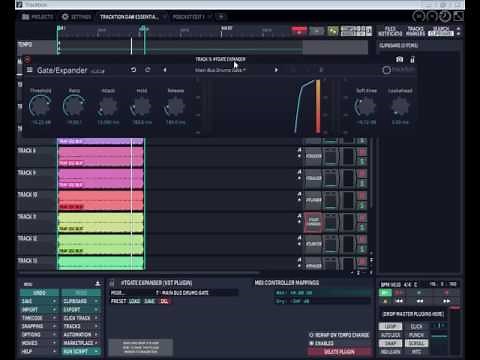The image size is (480, 360).
Task: Adjust the Soft Knee knob
Action: [x=366, y=107]
